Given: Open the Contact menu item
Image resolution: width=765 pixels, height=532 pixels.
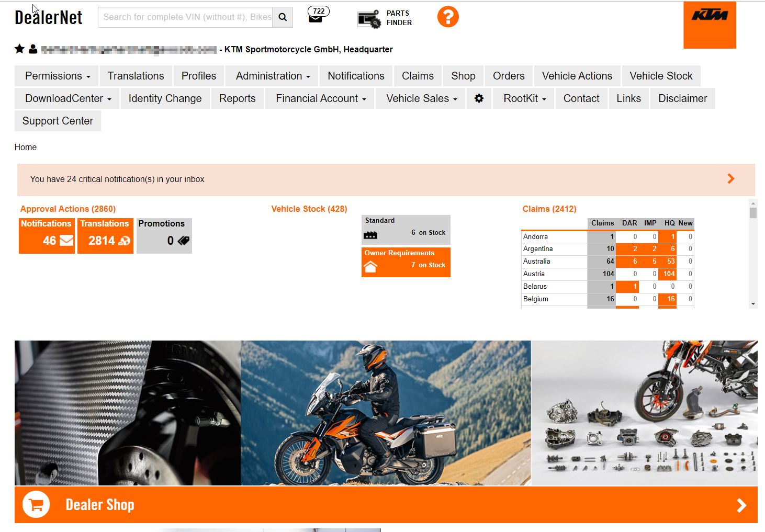Looking at the screenshot, I should click(581, 98).
